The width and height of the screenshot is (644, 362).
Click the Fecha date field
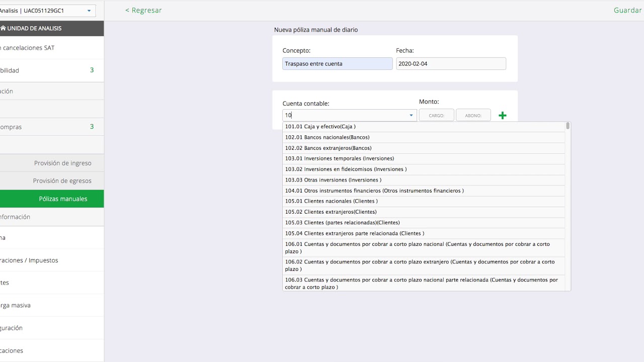[x=451, y=64]
